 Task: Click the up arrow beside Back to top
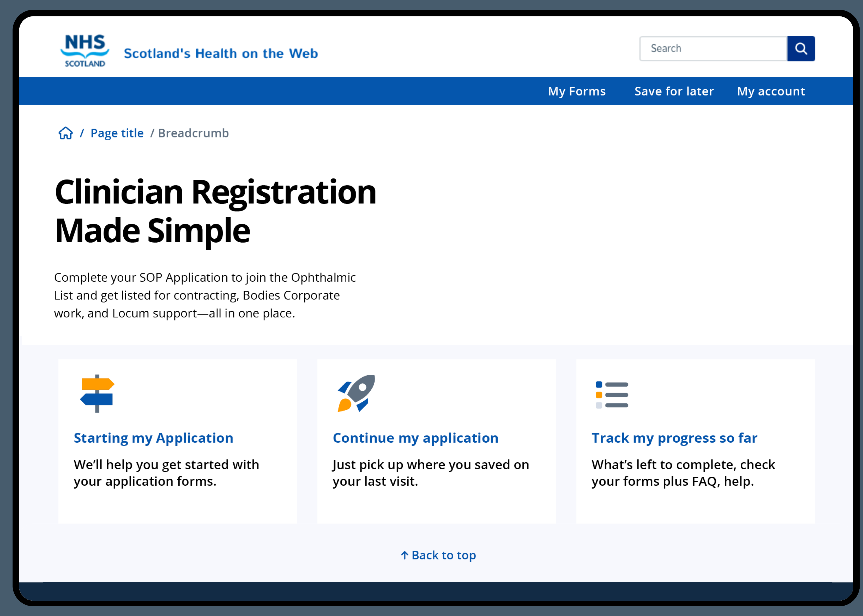point(405,555)
